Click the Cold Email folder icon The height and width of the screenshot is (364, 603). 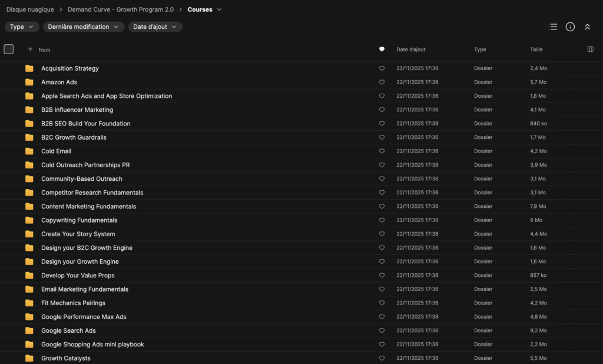tap(29, 151)
